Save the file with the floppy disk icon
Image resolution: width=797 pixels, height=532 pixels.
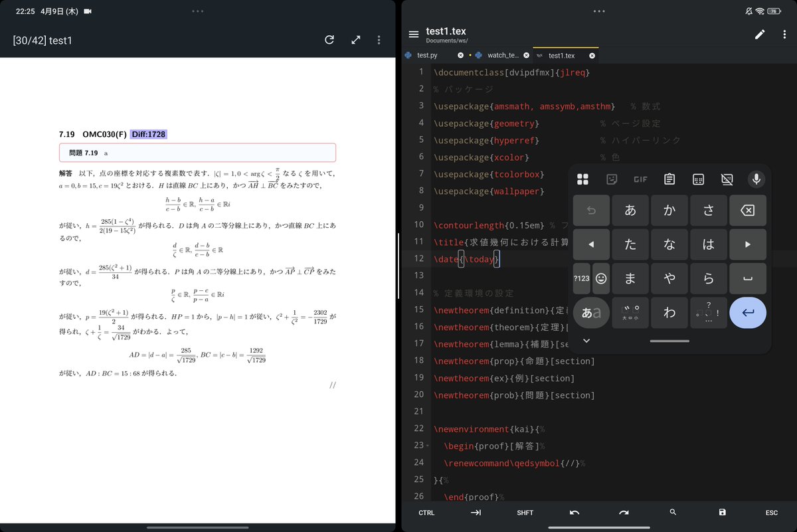click(722, 512)
